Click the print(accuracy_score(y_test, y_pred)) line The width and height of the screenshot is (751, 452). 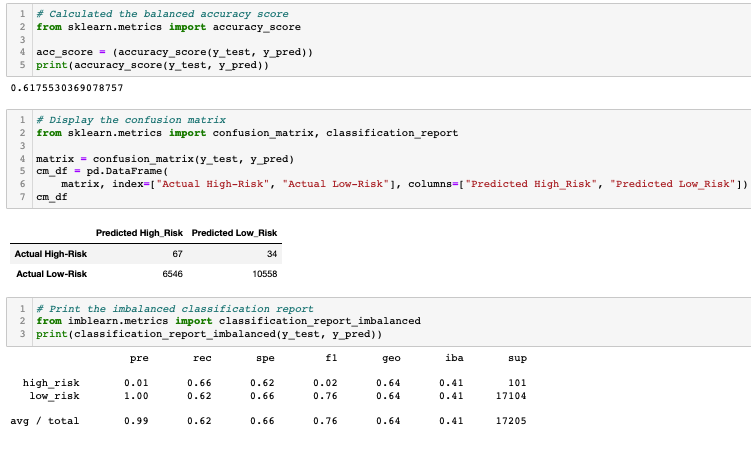click(x=153, y=65)
